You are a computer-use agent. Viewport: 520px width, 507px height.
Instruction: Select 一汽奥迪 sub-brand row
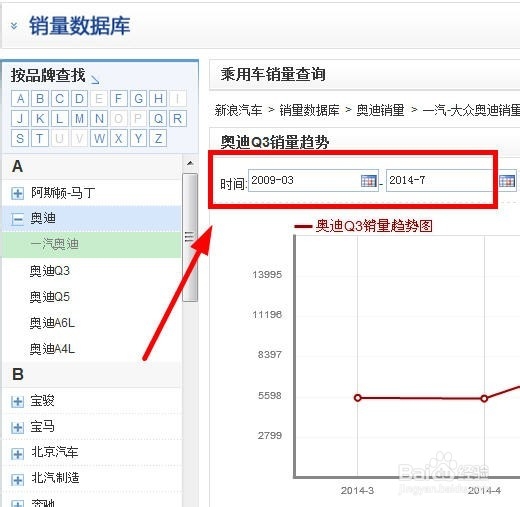point(91,245)
